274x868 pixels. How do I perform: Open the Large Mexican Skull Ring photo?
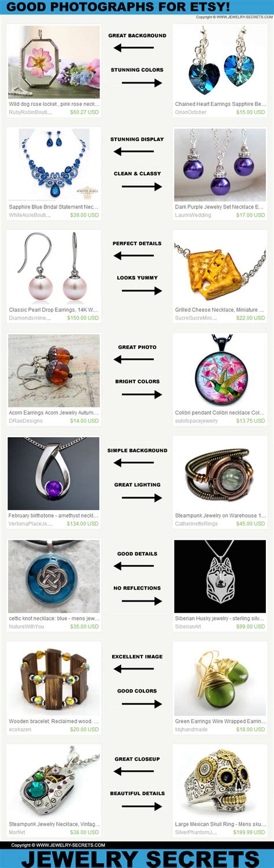pyautogui.click(x=220, y=782)
